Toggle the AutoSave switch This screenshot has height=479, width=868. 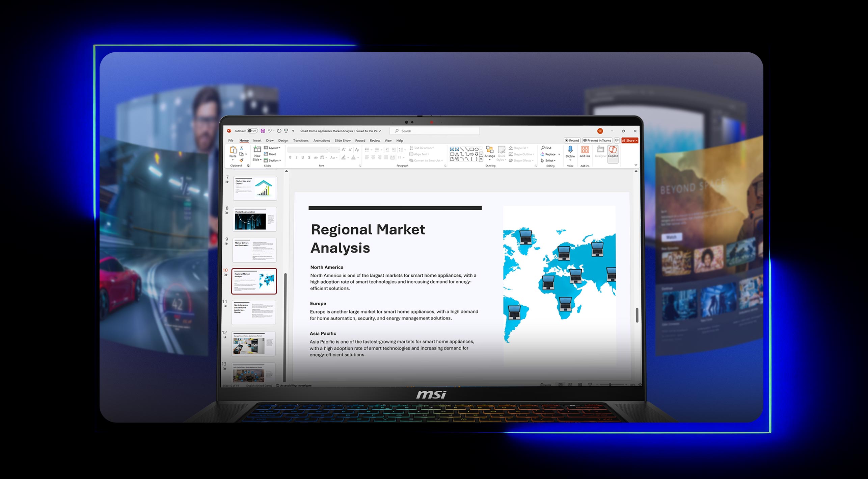(x=252, y=131)
